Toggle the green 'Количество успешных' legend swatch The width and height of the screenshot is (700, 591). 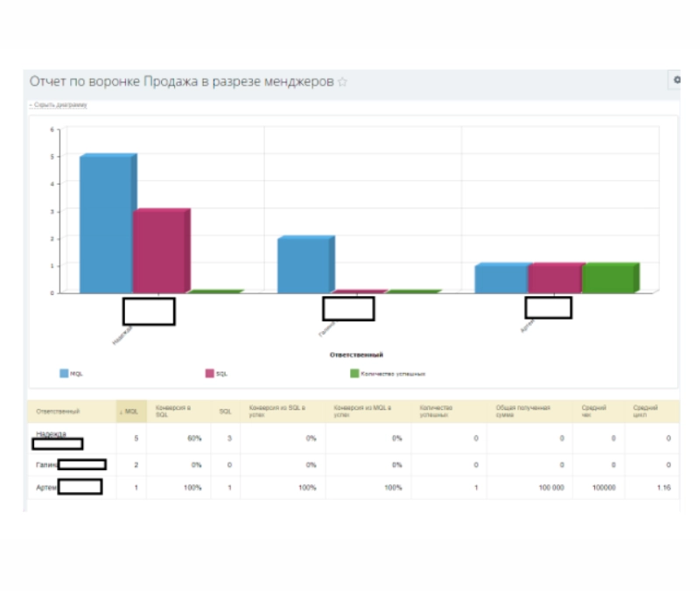[354, 373]
